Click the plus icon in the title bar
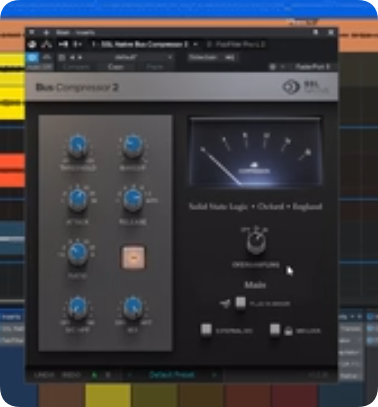 coord(46,32)
